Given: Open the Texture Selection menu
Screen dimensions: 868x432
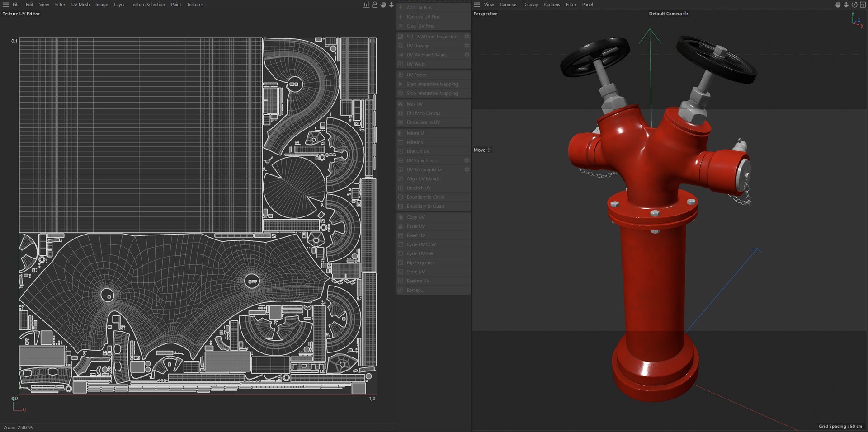Looking at the screenshot, I should pyautogui.click(x=148, y=5).
